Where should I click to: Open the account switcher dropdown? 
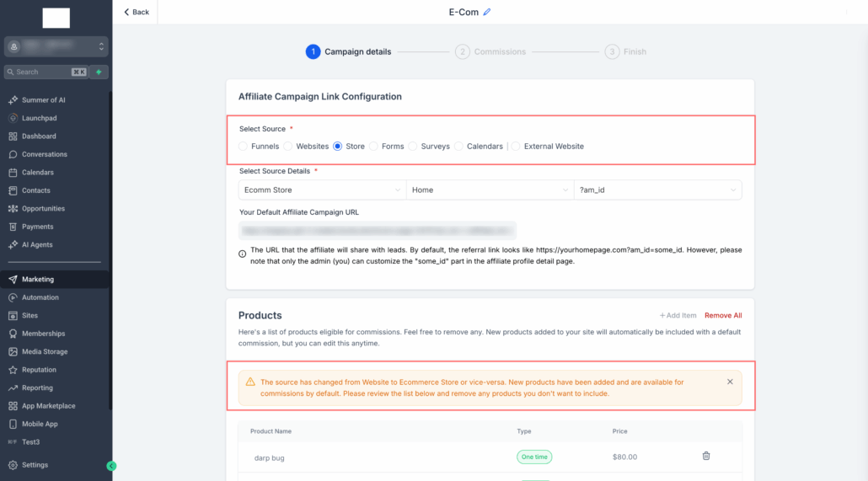click(x=56, y=46)
